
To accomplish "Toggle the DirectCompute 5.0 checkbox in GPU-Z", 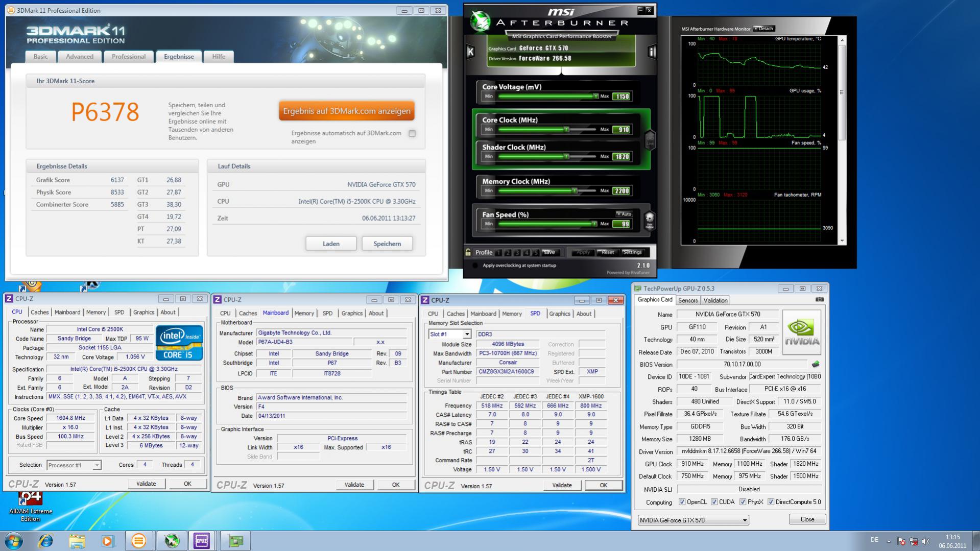I will pyautogui.click(x=771, y=502).
